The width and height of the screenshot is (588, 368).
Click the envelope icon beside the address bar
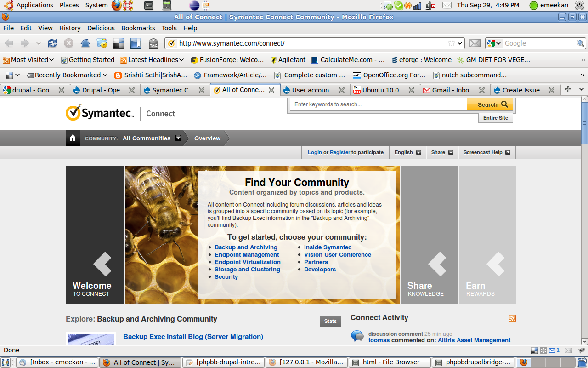475,43
